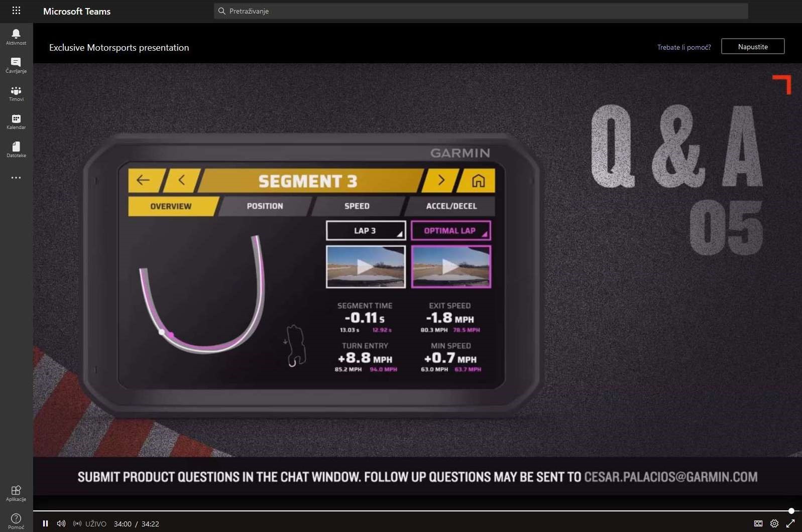The image size is (802, 532).
Task: Click Trebate li pomoć link
Action: pyautogui.click(x=684, y=47)
